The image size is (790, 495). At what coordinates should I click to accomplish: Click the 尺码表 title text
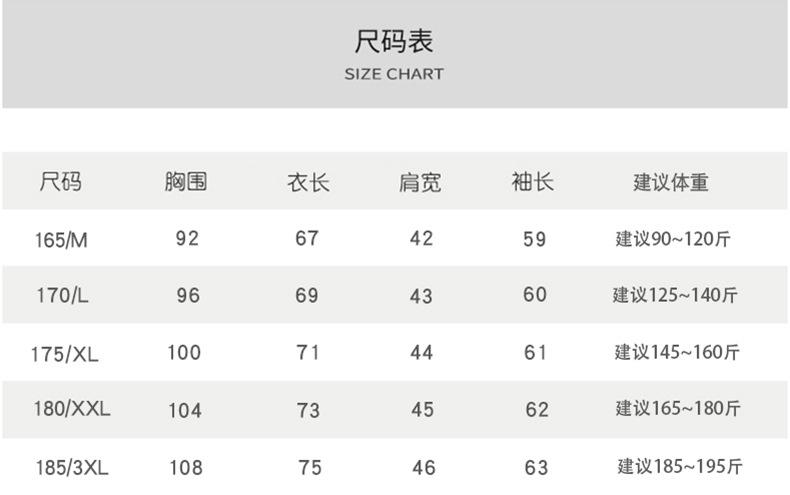(x=394, y=42)
